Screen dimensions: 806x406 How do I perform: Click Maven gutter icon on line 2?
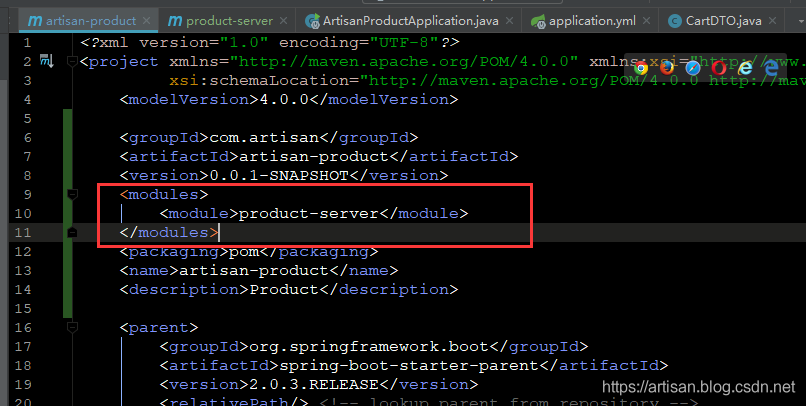pos(46,62)
